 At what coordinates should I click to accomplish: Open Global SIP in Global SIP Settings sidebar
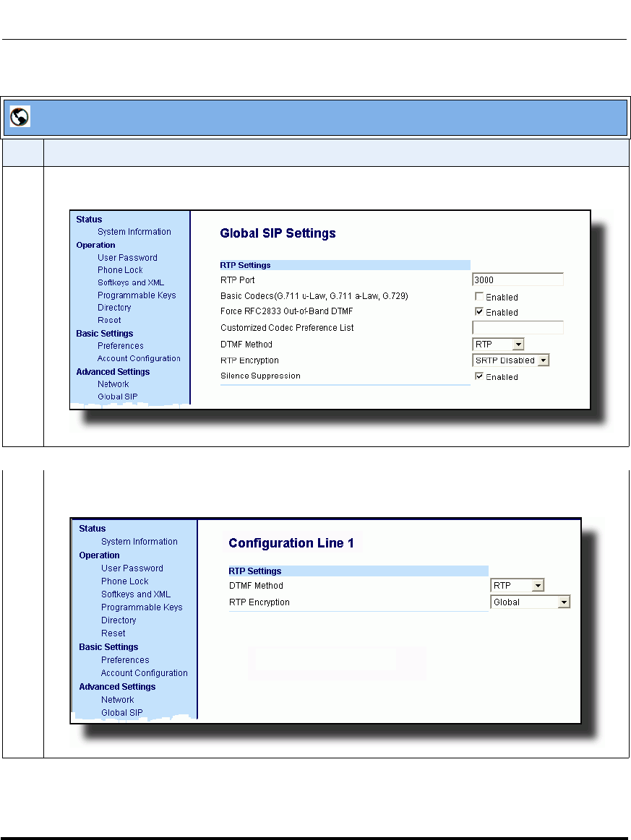tap(117, 397)
